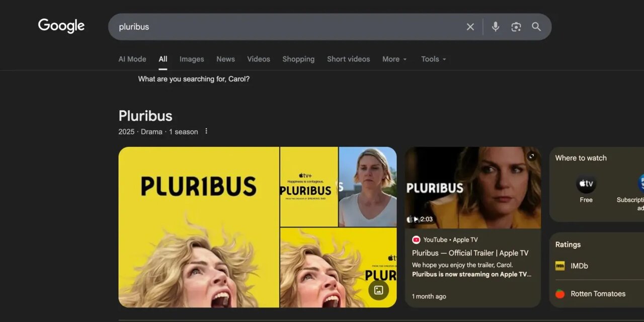Select the Videos search tab
Screen dimensions: 644x322
pyautogui.click(x=258, y=59)
